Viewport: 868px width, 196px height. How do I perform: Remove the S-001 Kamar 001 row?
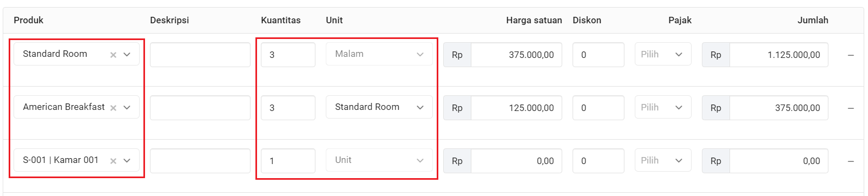pos(851,161)
